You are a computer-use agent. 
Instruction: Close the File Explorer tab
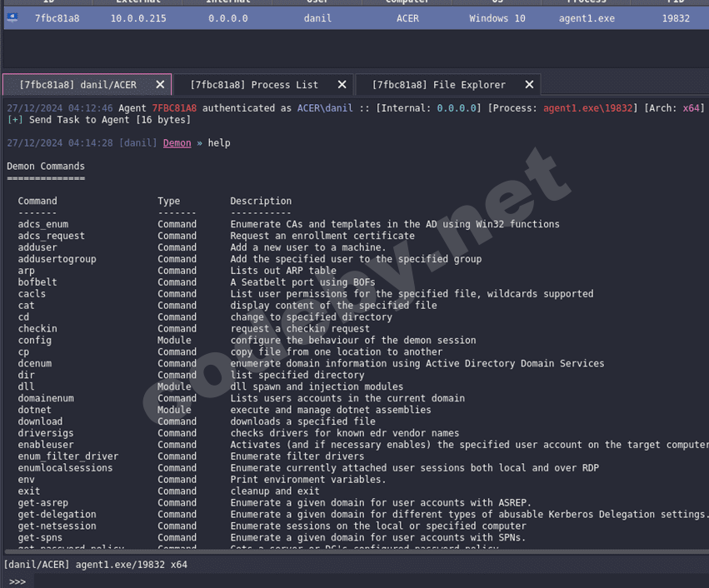529,84
